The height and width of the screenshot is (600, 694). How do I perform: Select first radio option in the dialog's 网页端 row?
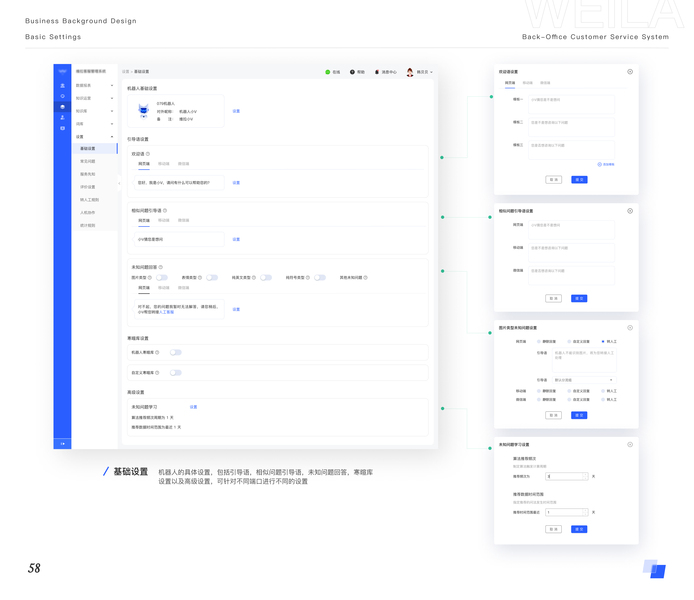pos(539,342)
